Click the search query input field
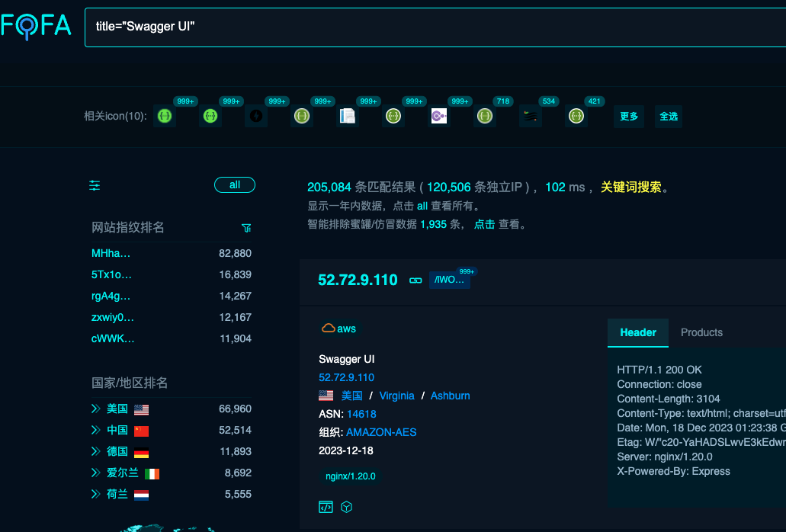The height and width of the screenshot is (532, 786). click(435, 27)
